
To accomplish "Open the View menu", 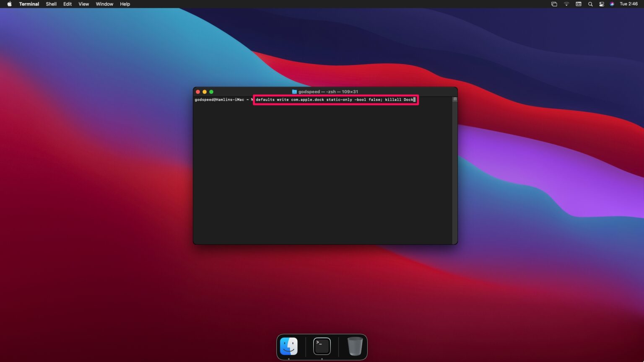I will [84, 4].
